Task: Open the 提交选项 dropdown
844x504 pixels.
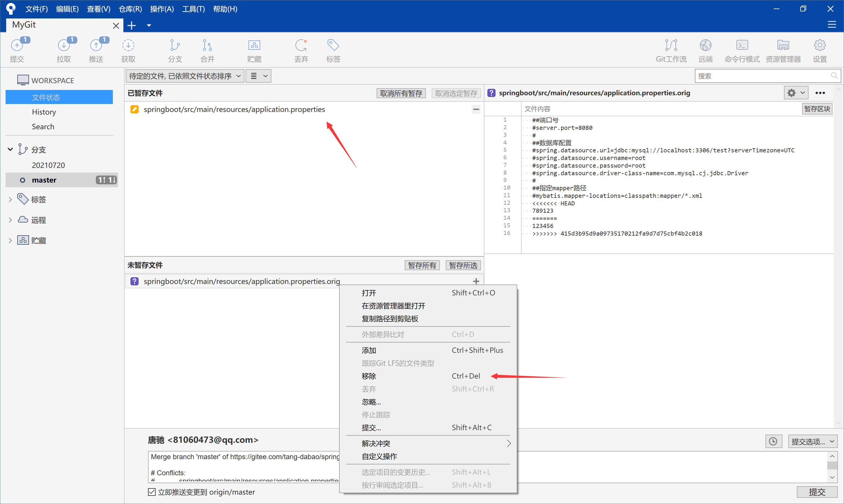Action: [812, 441]
